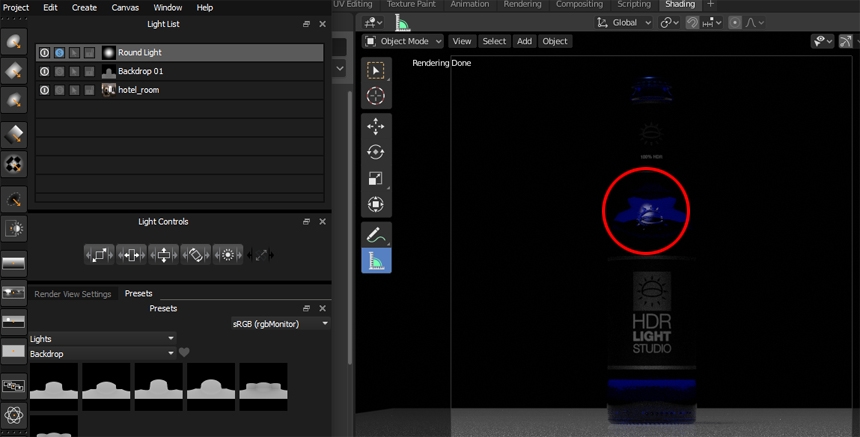
Task: Select the Transform tool in Blender toolbar
Action: [376, 205]
